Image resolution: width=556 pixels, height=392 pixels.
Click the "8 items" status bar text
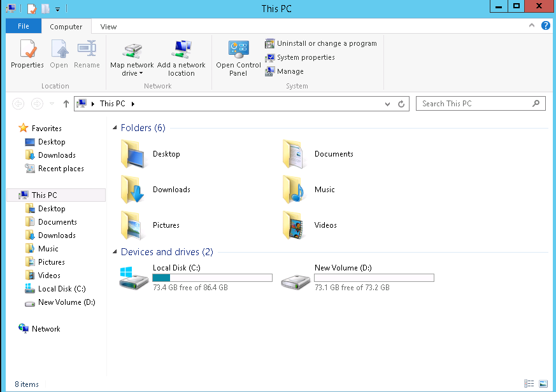27,384
